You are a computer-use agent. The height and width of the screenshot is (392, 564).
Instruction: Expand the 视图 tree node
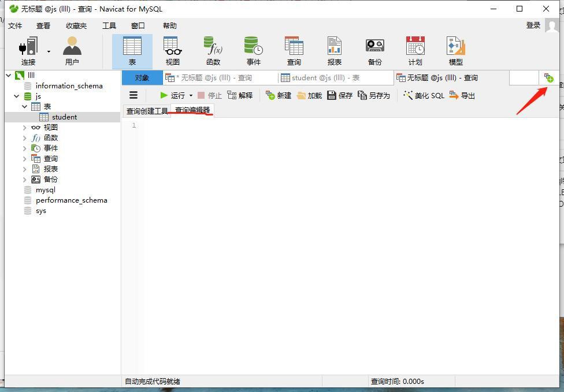[24, 128]
